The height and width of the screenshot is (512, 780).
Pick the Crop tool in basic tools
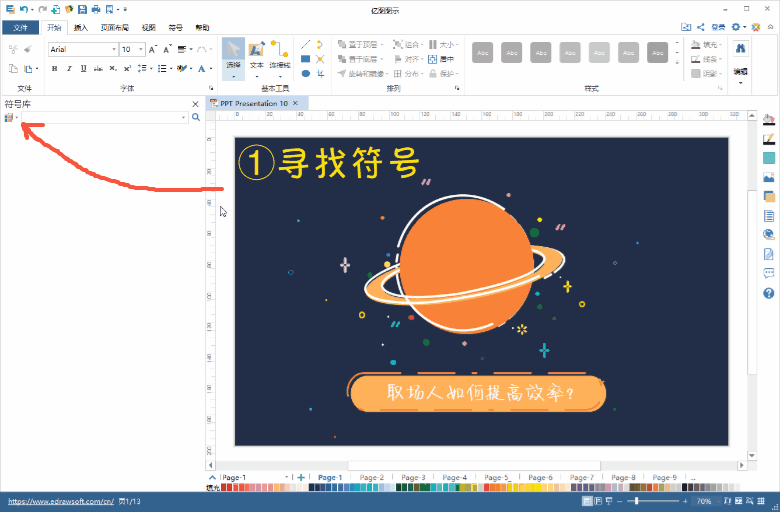(320, 74)
